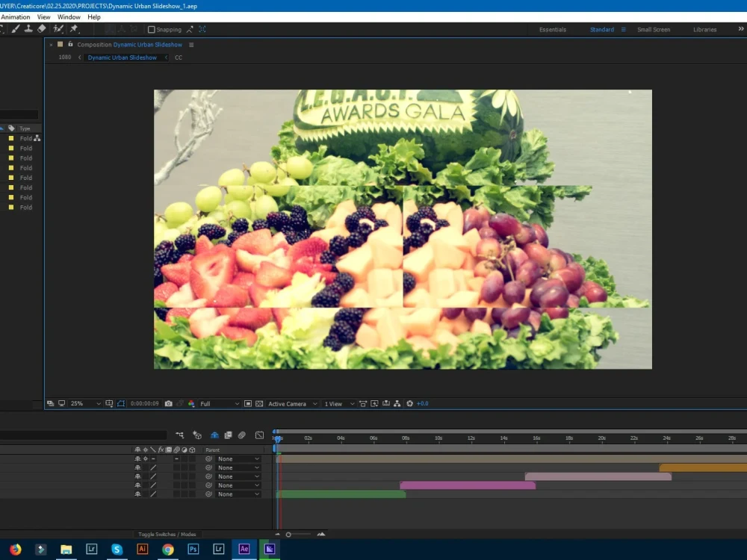Open the Animation menu
The height and width of the screenshot is (560, 747).
tap(15, 16)
